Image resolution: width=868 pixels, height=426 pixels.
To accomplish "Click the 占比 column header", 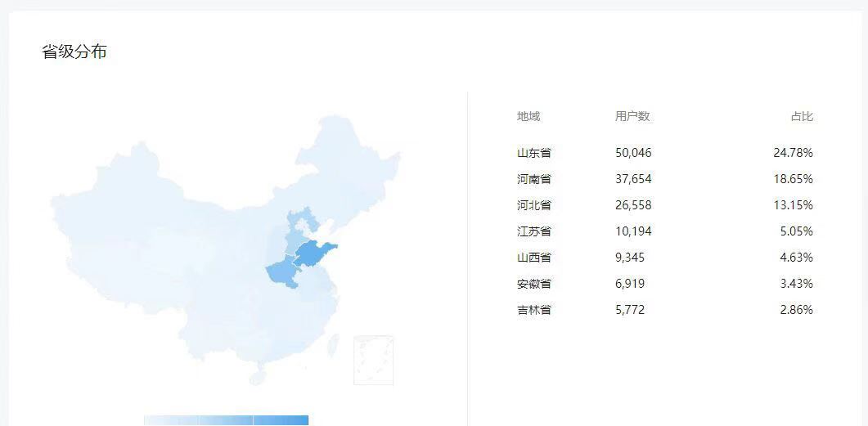I will click(x=802, y=116).
